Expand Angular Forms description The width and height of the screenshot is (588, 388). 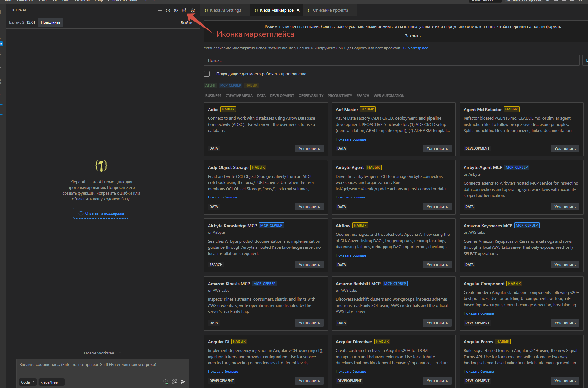[479, 372]
